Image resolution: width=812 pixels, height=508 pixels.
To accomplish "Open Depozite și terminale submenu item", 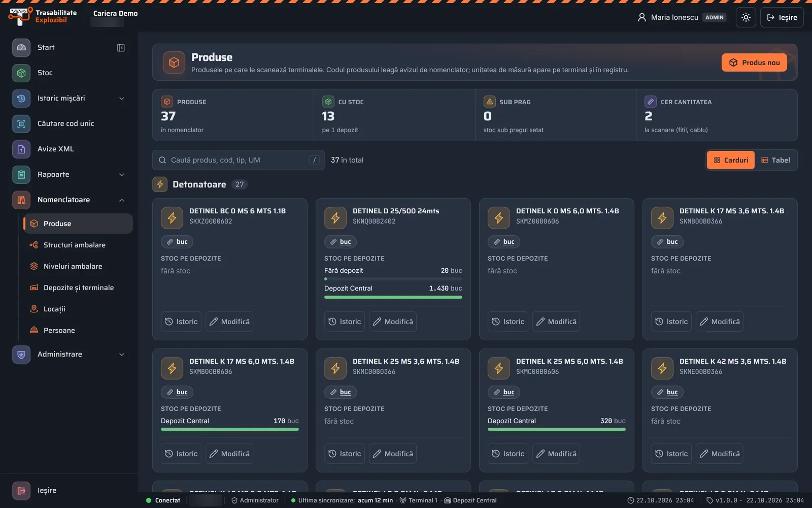I will click(x=78, y=288).
